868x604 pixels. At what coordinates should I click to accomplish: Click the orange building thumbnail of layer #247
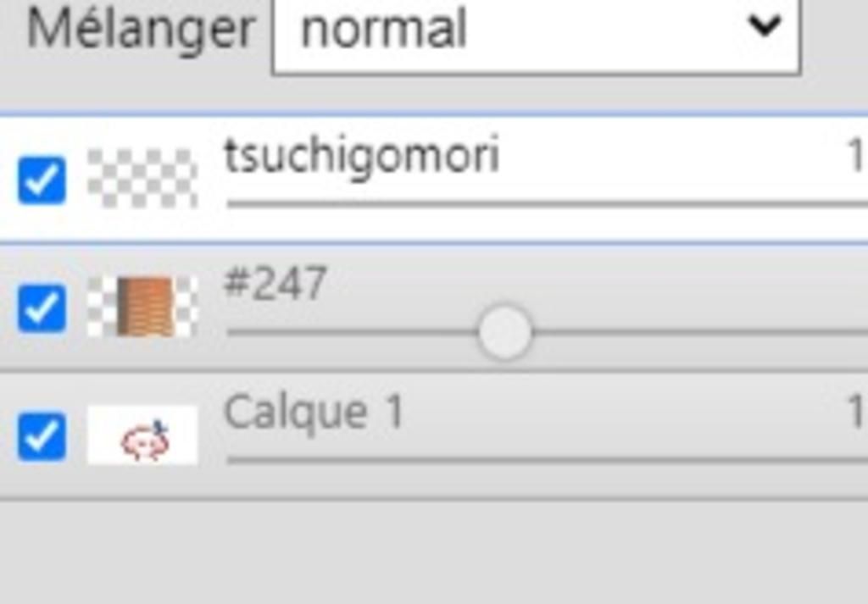[142, 307]
